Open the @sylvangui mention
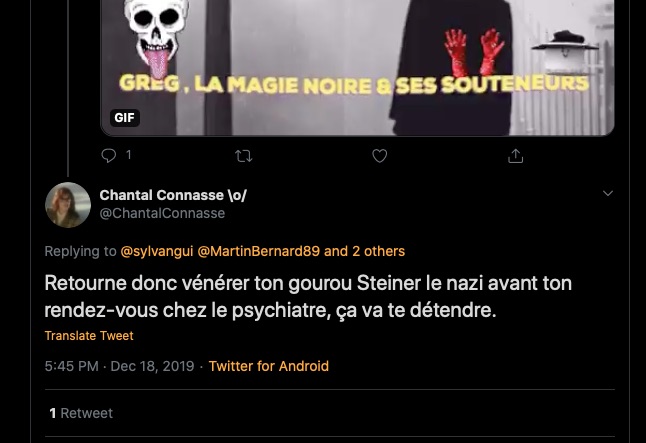This screenshot has width=646, height=443. 157,251
